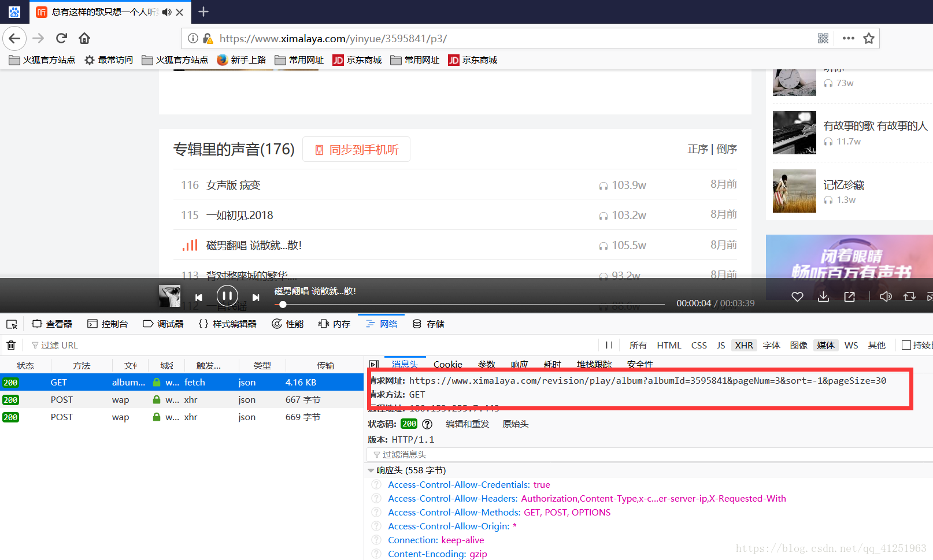Click 原始头 raw headers button

click(x=516, y=424)
